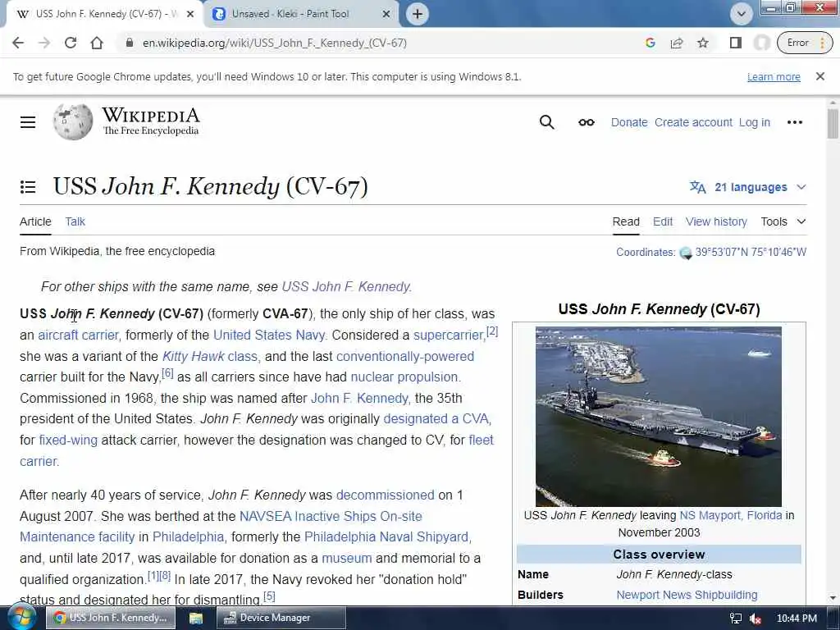Expand the 21 languages dropdown

pos(748,187)
